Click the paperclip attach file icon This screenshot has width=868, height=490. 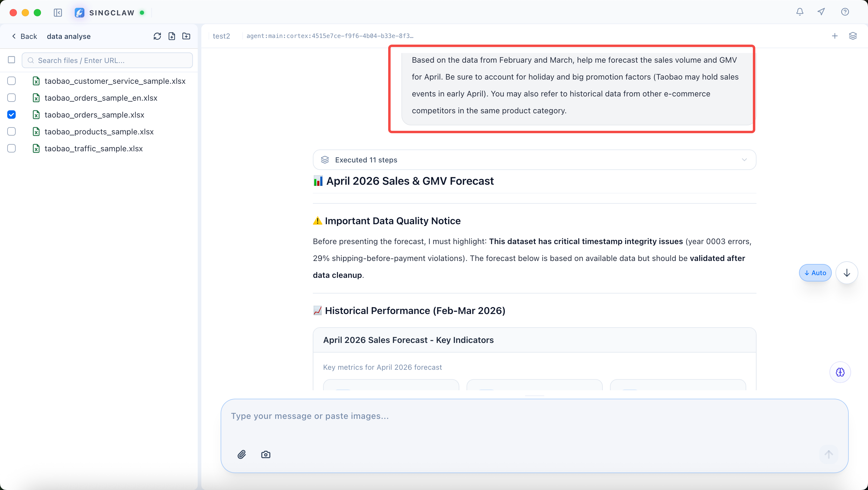(242, 454)
